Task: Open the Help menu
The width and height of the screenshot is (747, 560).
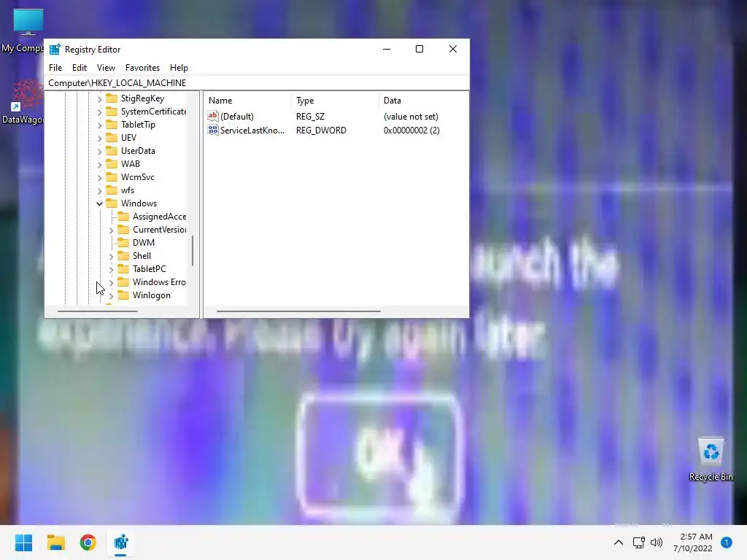Action: 179,68
